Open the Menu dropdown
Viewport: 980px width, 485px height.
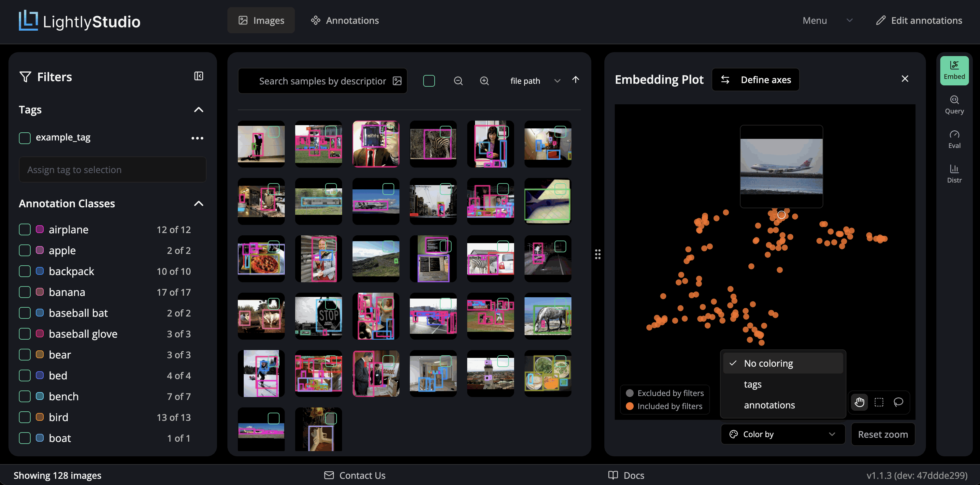pos(827,21)
